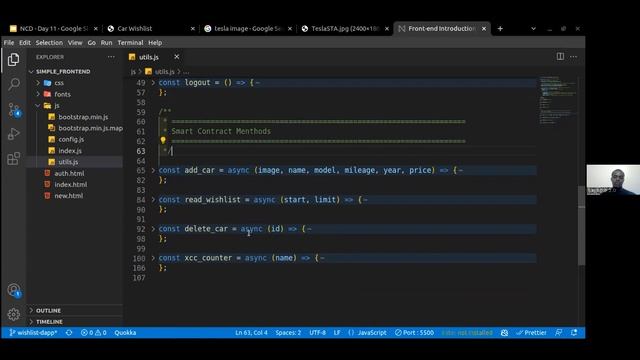This screenshot has width=640, height=360.
Task: Open the Run menu
Action: pyautogui.click(x=107, y=42)
